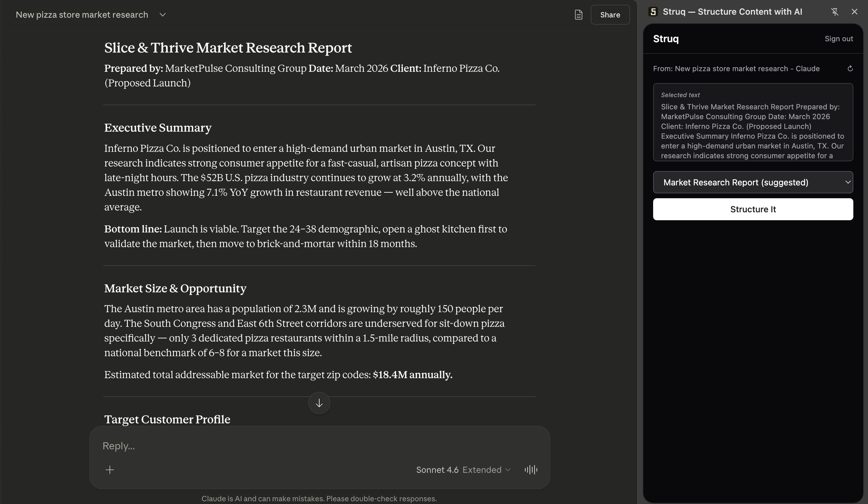Image resolution: width=868 pixels, height=504 pixels.
Task: Sign out of Struq
Action: click(x=839, y=38)
